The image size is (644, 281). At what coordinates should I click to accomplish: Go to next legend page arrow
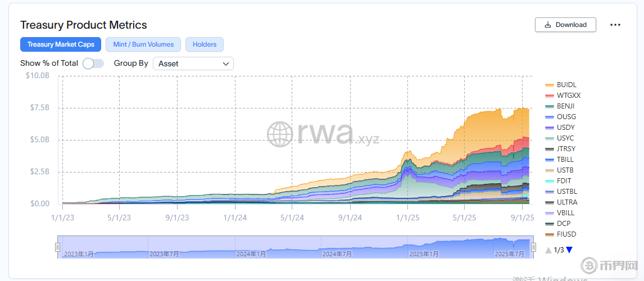tap(569, 250)
